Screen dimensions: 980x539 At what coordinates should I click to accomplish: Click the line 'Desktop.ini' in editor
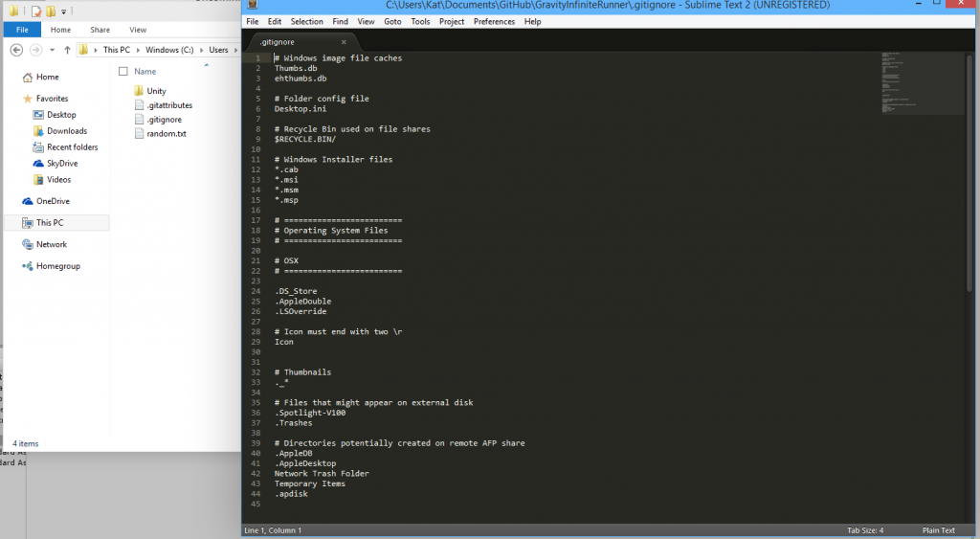tap(300, 109)
